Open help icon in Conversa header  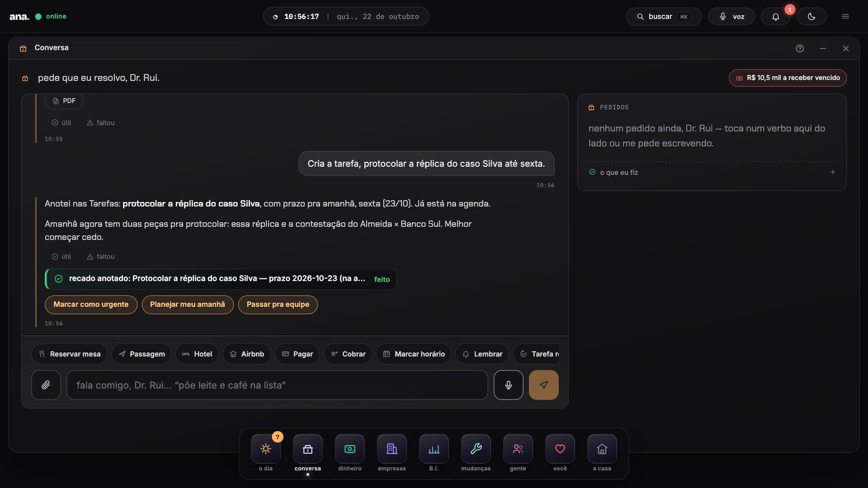[800, 48]
